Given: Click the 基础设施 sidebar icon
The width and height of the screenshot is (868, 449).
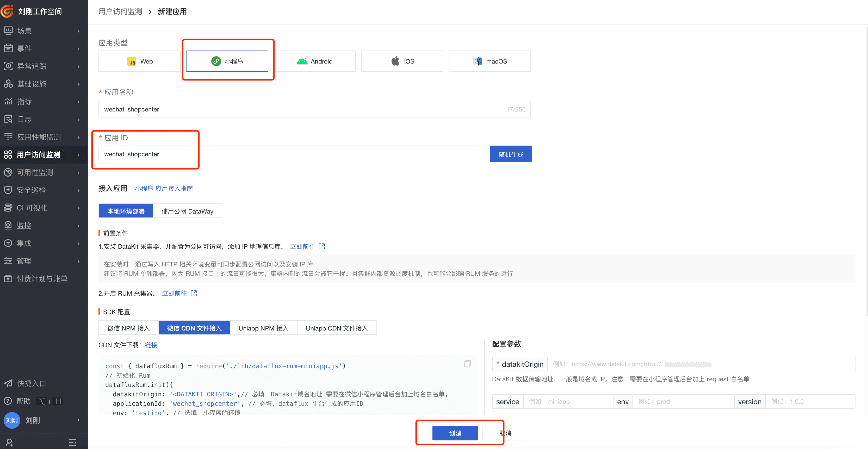Looking at the screenshot, I should (8, 84).
